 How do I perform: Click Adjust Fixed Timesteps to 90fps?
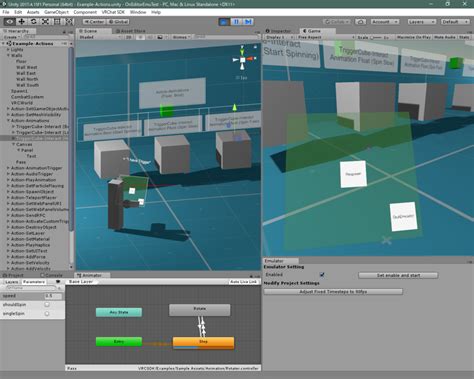tap(333, 292)
